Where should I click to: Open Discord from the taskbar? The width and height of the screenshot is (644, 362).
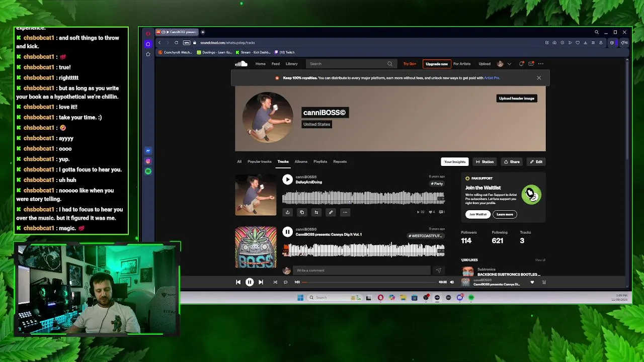[460, 298]
